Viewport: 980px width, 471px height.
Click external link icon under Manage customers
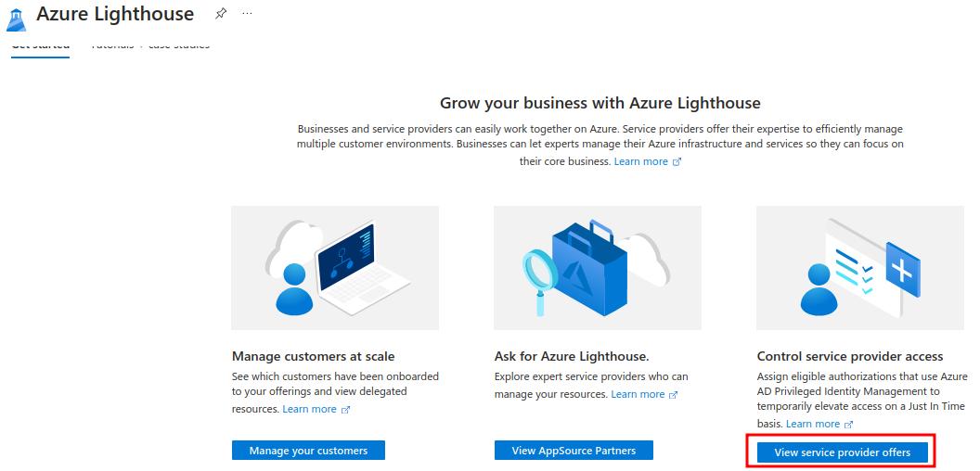[345, 410]
